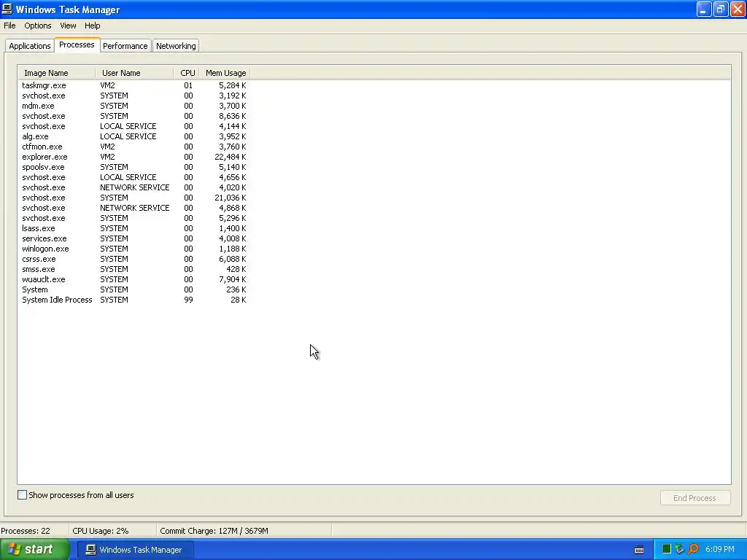Select the taskmgr.exe process row
The image size is (747, 560).
(134, 85)
